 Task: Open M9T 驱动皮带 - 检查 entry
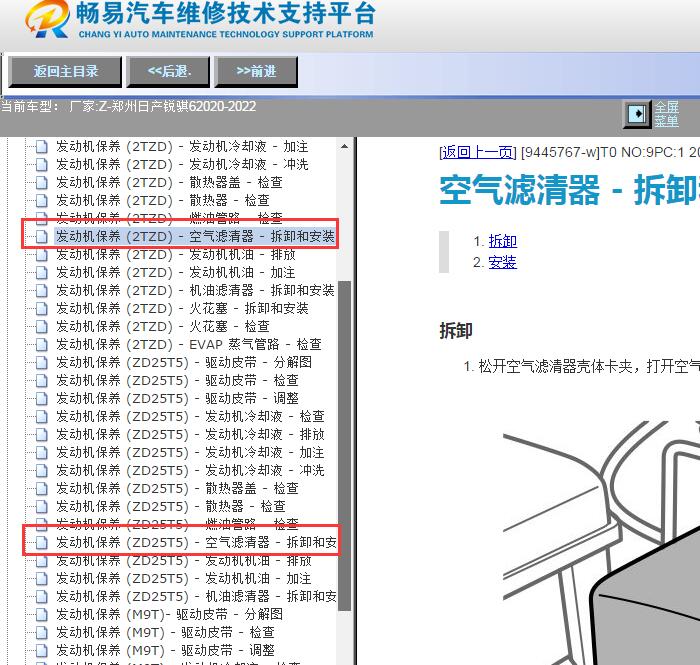click(165, 632)
